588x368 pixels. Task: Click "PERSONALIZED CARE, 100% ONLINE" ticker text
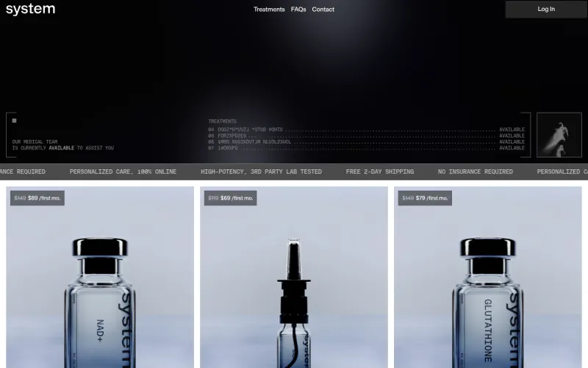[123, 171]
